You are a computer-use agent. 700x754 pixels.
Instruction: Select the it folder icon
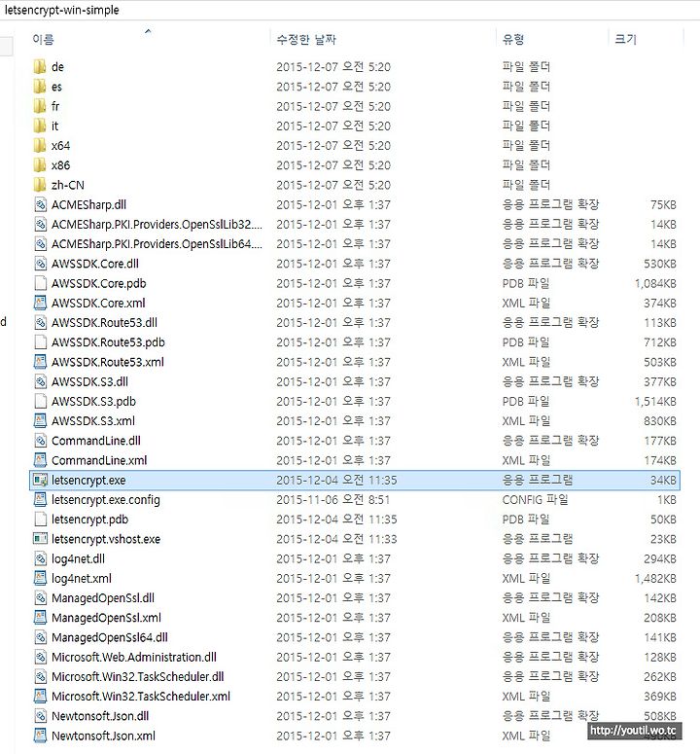pos(40,126)
